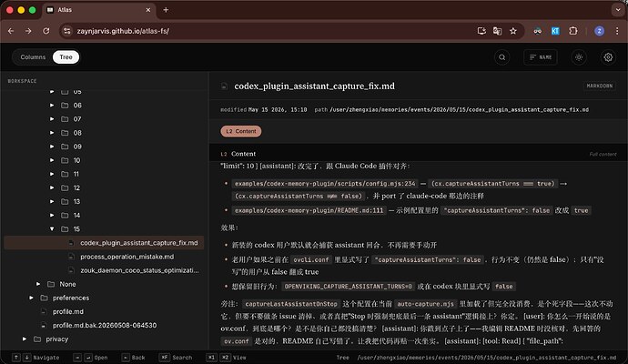
Task: Select the Atlas browser tab
Action: click(x=98, y=10)
